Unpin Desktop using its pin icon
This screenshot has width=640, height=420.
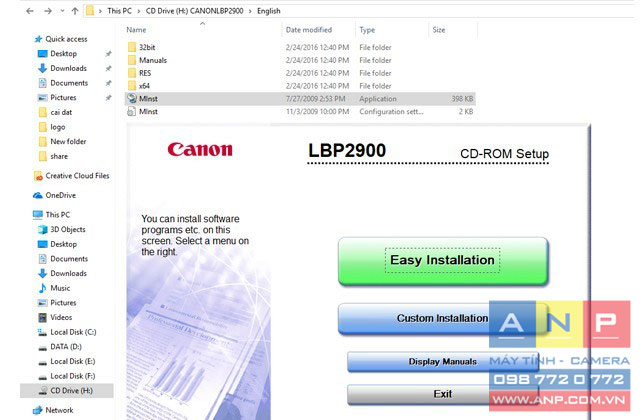coord(108,54)
